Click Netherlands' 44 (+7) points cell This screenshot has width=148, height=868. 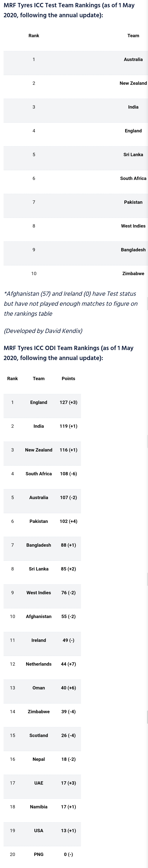point(68,664)
